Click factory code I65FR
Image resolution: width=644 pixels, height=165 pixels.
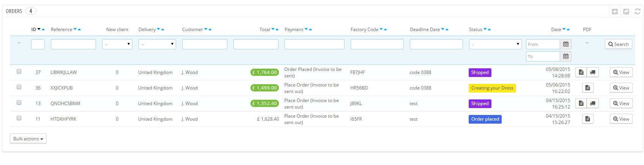[356, 119]
